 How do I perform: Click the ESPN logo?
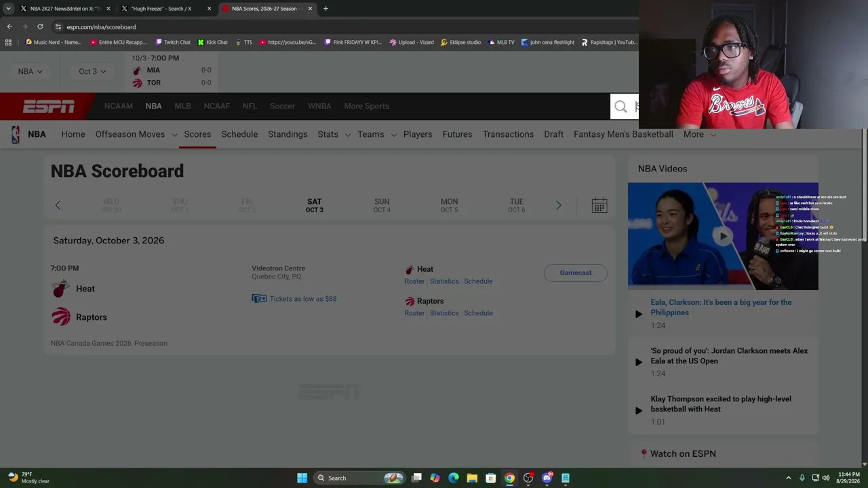tap(49, 106)
